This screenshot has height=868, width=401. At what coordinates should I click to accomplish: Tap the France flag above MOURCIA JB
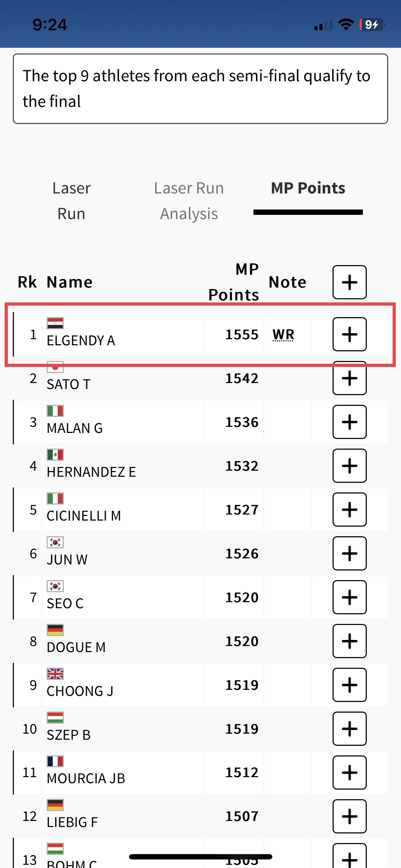click(55, 761)
